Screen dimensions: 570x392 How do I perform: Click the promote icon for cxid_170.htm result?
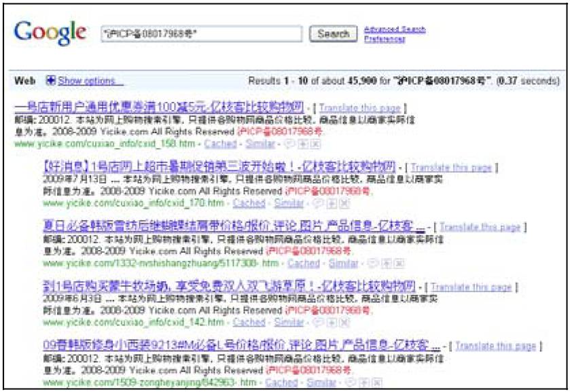click(331, 203)
